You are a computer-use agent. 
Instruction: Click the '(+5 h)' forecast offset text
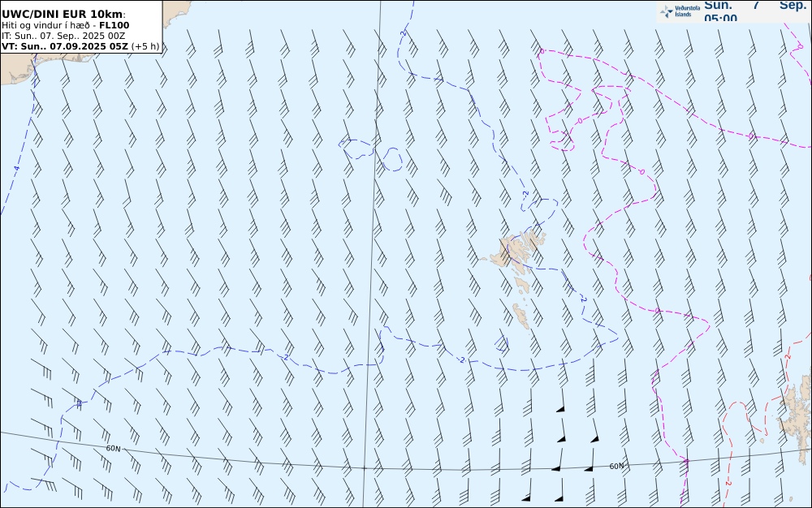pyautogui.click(x=145, y=46)
